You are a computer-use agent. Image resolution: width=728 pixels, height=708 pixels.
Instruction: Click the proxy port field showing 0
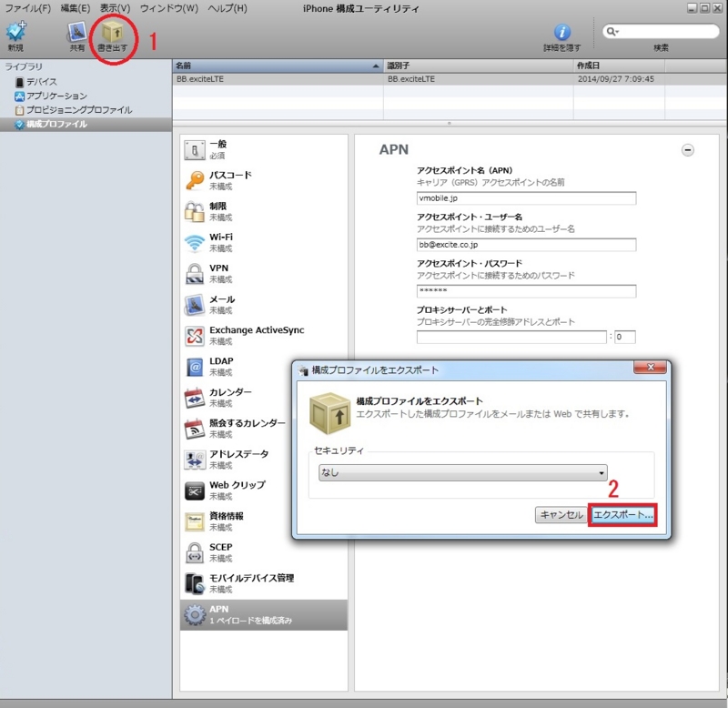[x=625, y=337]
